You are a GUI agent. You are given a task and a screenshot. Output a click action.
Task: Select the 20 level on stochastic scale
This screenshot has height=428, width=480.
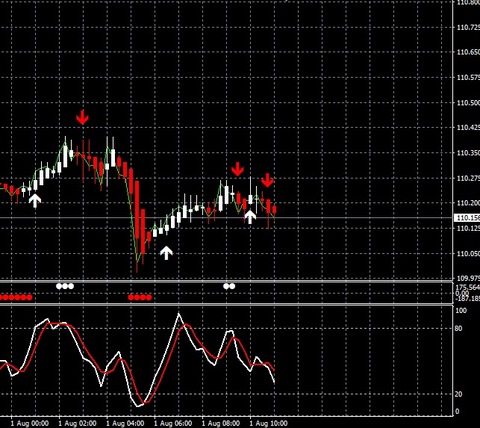[458, 394]
